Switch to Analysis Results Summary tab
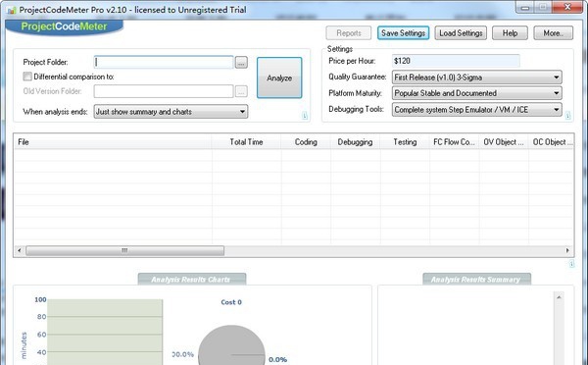The width and height of the screenshot is (588, 365). click(476, 279)
